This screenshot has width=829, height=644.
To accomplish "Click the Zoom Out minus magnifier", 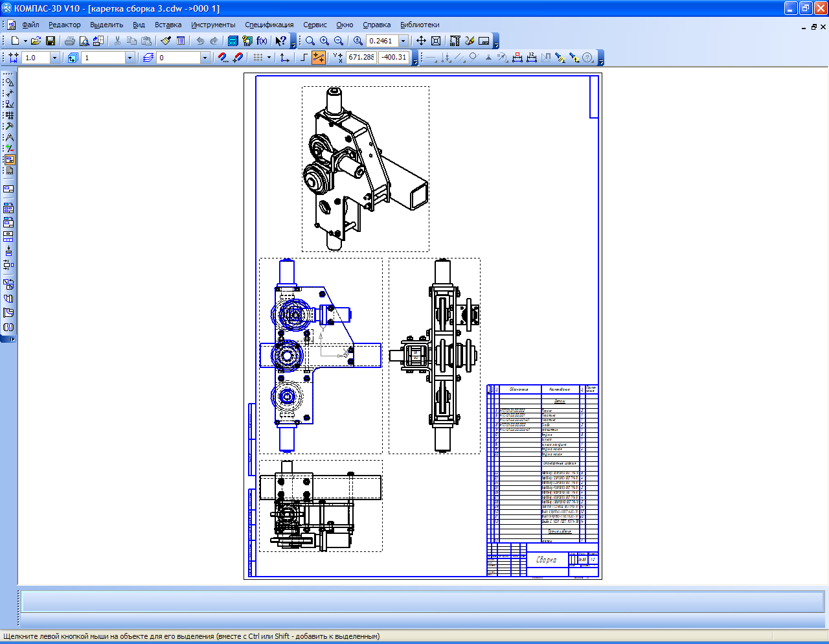I will [x=339, y=41].
